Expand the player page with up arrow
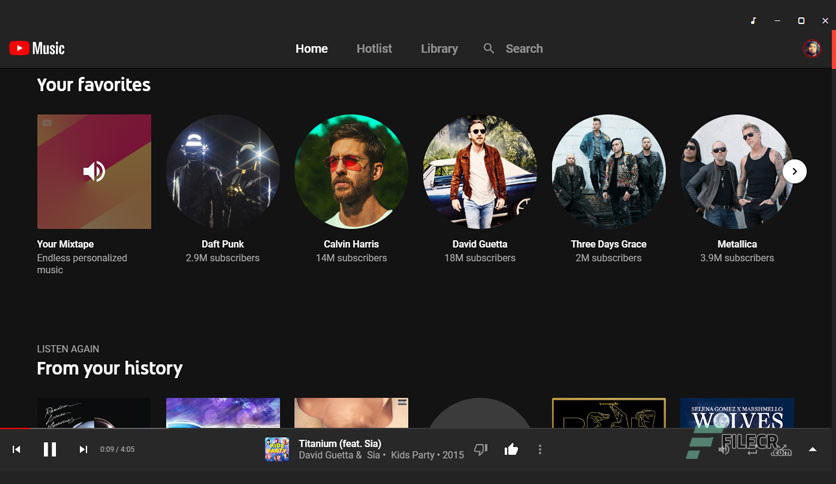The height and width of the screenshot is (484, 836). [813, 449]
